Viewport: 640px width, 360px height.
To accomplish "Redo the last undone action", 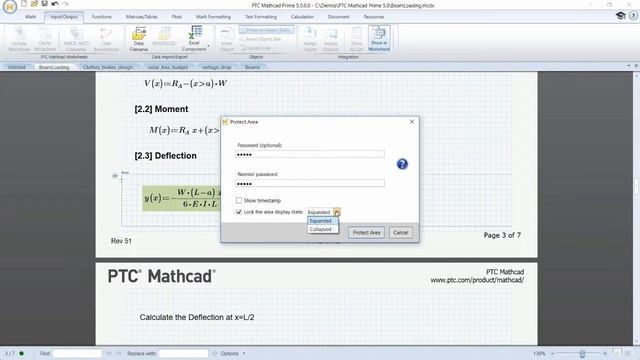I will point(65,4).
